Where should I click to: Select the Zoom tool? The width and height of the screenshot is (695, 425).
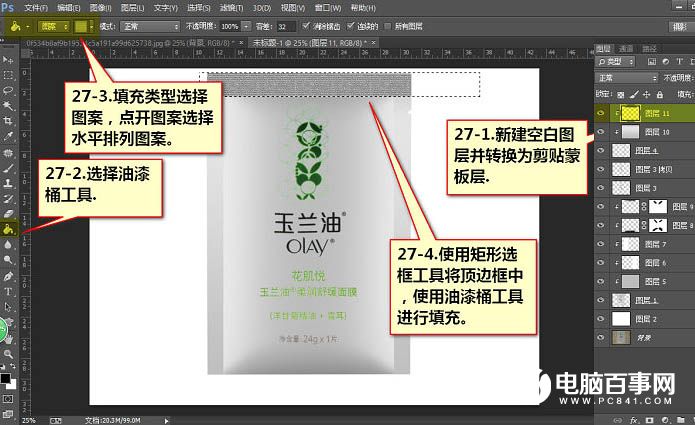8,354
